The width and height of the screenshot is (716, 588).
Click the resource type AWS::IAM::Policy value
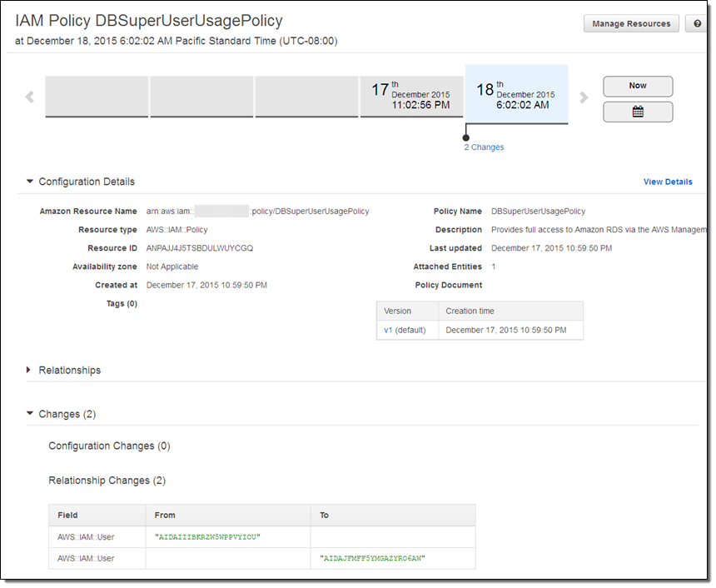(177, 230)
